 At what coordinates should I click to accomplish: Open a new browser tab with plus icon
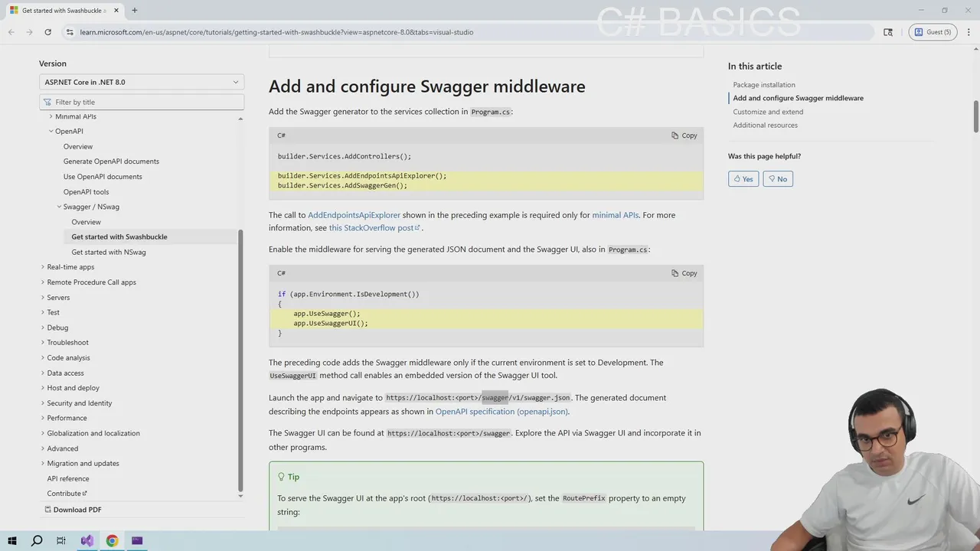[x=134, y=11]
